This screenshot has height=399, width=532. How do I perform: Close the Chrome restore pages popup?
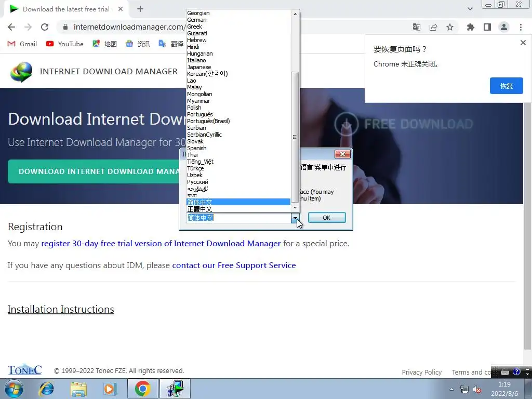tap(523, 43)
